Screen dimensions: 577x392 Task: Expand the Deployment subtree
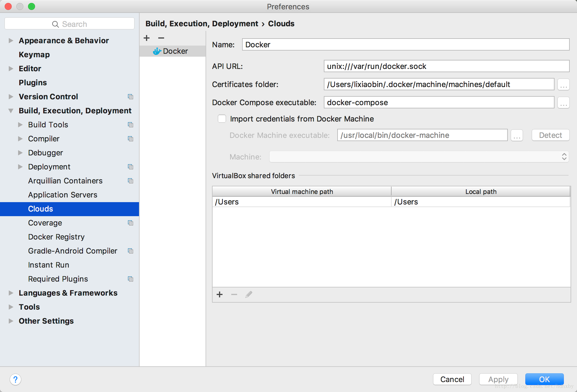(20, 167)
